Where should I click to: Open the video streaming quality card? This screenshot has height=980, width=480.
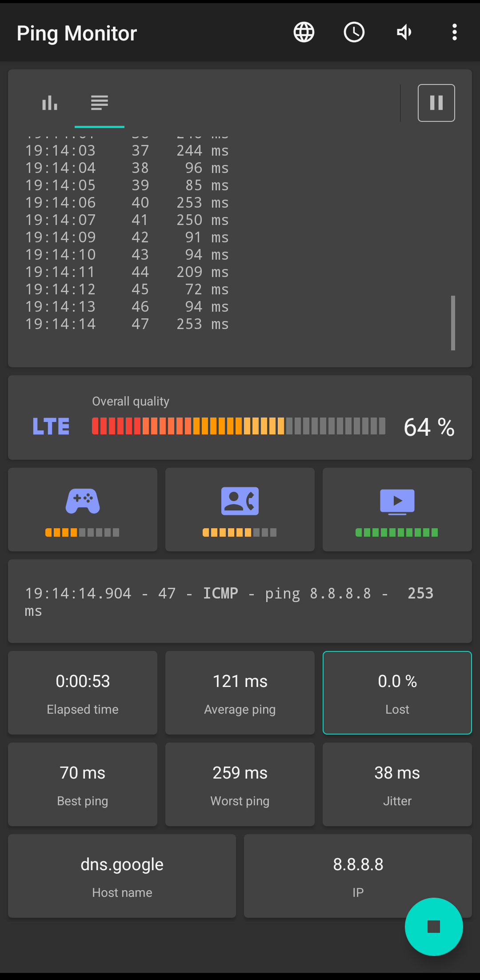click(397, 510)
